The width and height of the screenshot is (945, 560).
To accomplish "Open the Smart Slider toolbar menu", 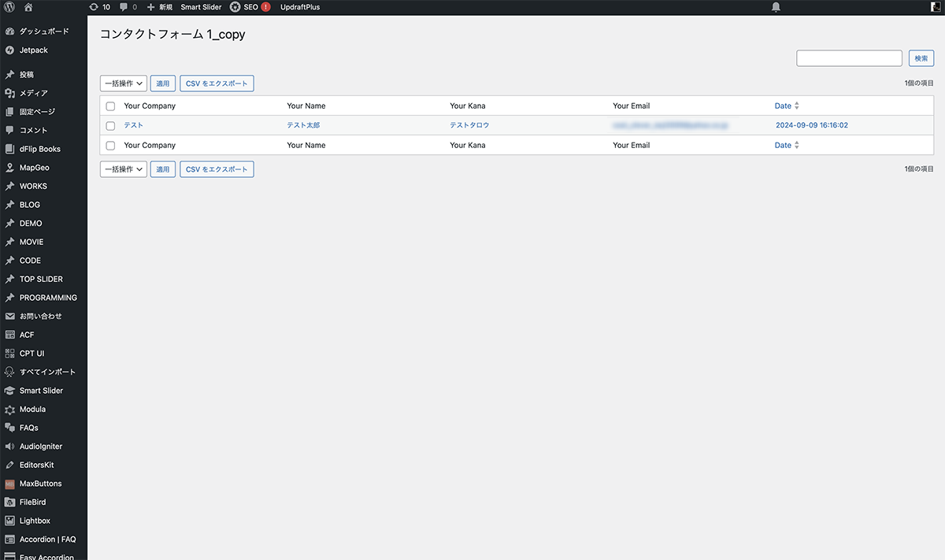I will 201,7.
